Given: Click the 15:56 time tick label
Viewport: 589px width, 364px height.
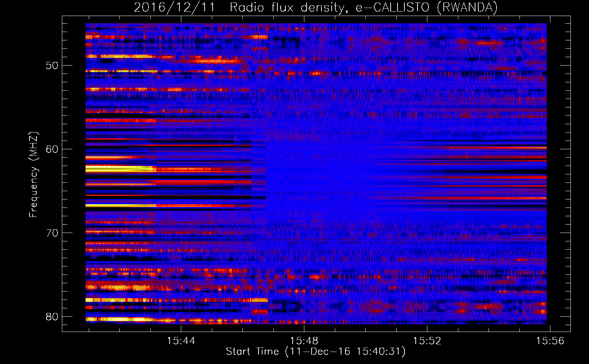Looking at the screenshot, I should (x=550, y=341).
